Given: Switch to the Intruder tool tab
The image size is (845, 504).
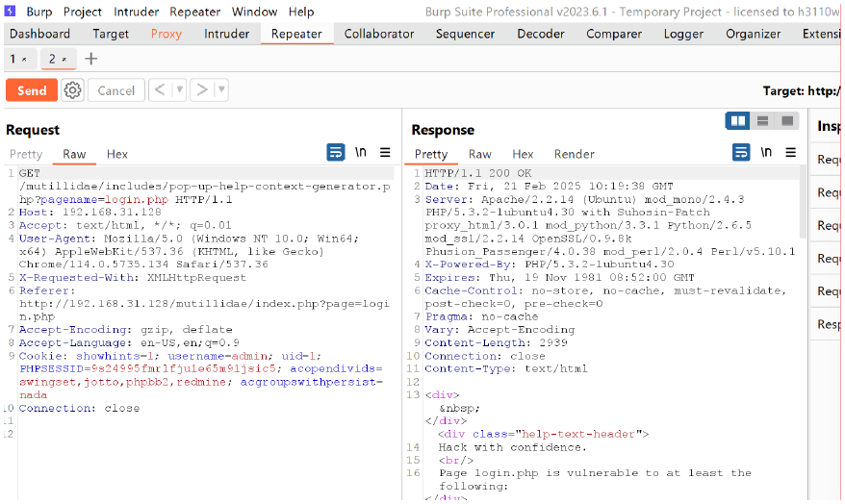Looking at the screenshot, I should (x=226, y=34).
